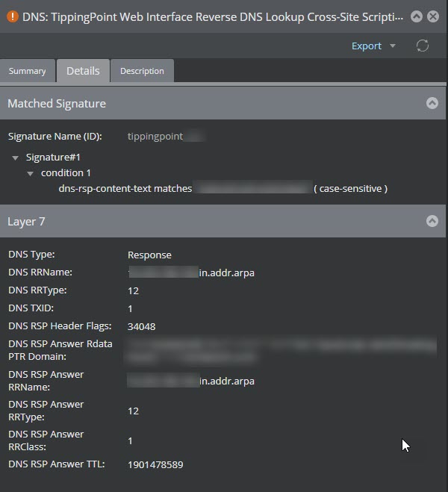Click the header flags value 34048
This screenshot has height=492, width=448.
click(x=141, y=327)
